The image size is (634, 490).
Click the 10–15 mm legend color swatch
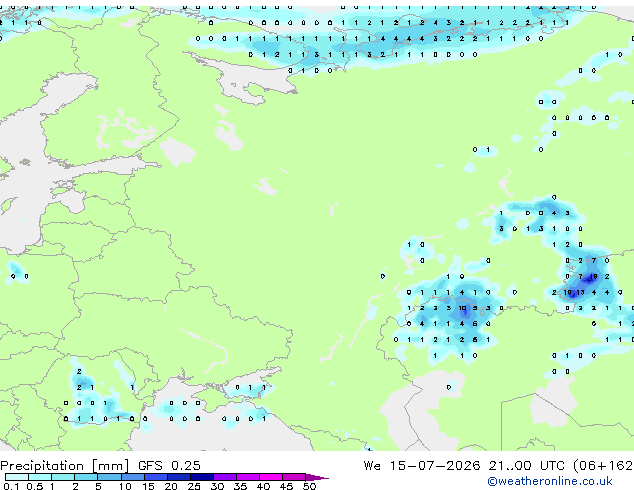132,477
